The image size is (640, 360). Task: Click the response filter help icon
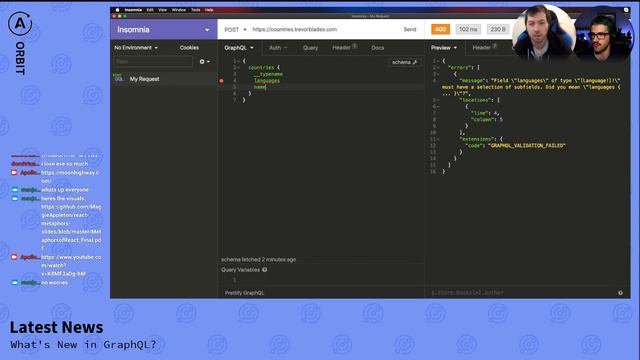[x=620, y=293]
